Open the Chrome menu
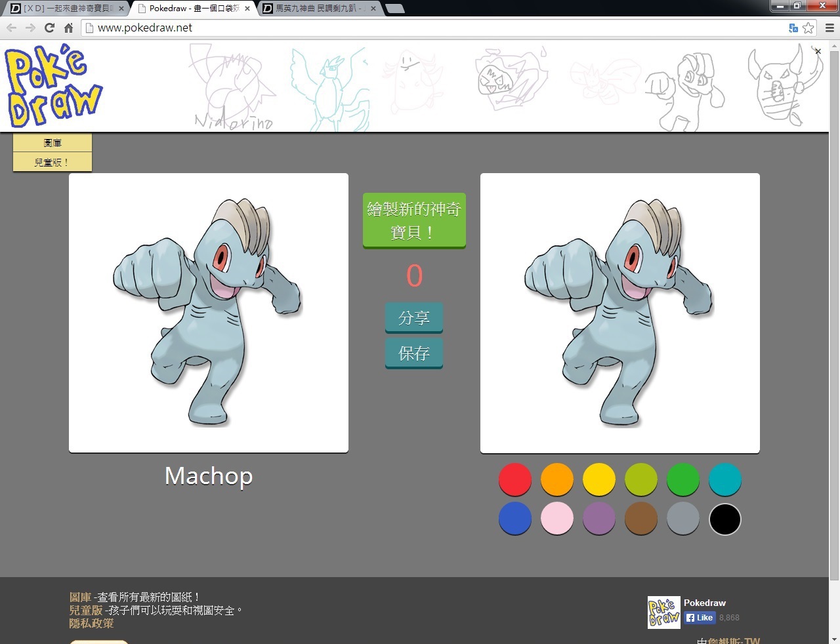Screen dimensions: 840x644 (829, 28)
